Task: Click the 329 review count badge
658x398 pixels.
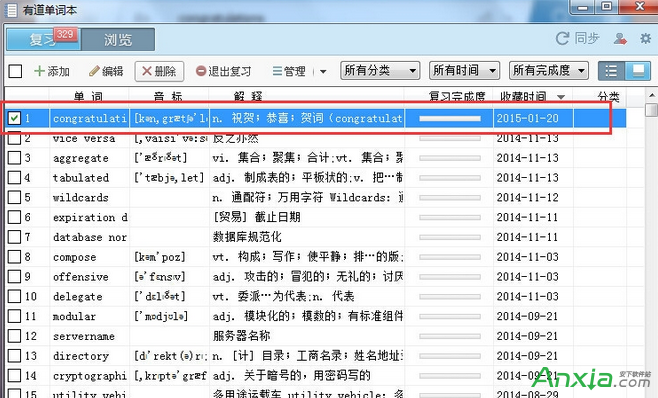Action: (x=65, y=34)
